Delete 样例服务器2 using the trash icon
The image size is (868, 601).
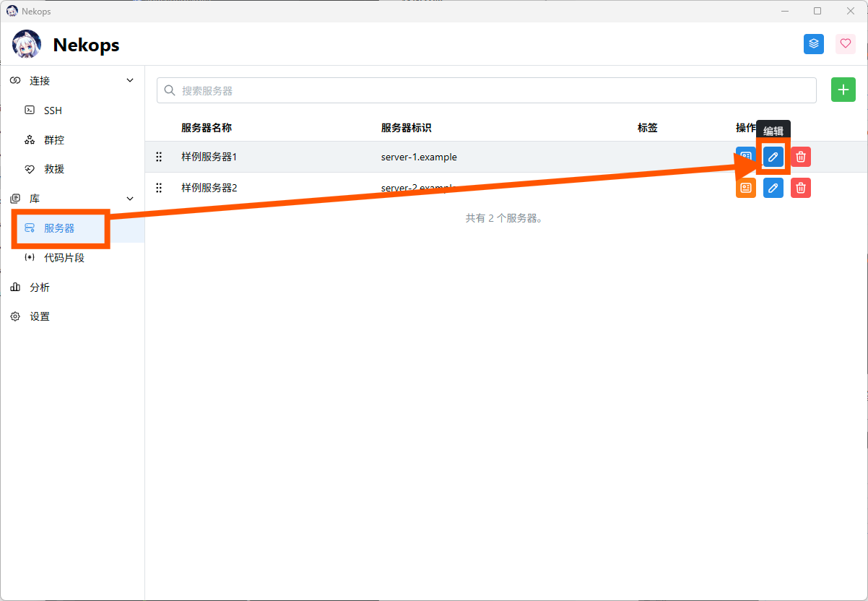click(800, 188)
